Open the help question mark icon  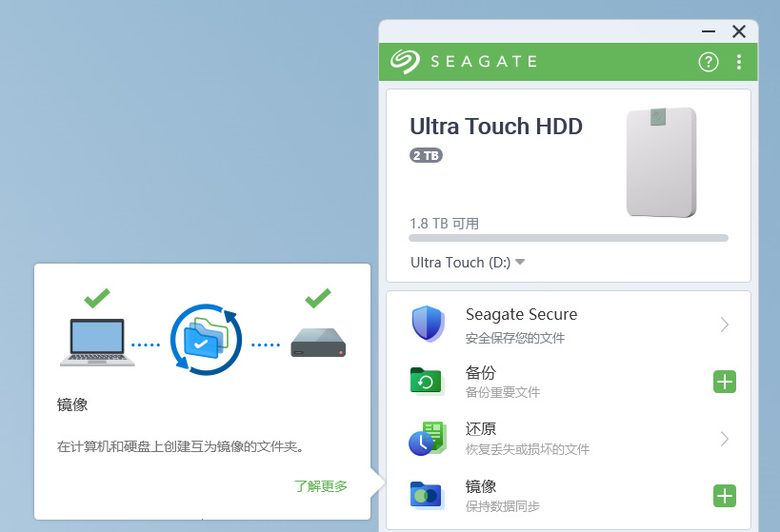point(708,62)
